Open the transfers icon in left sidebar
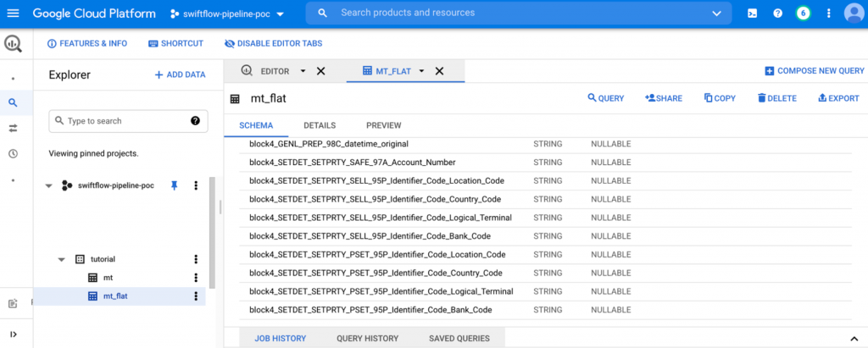This screenshot has height=348, width=868. 13,128
